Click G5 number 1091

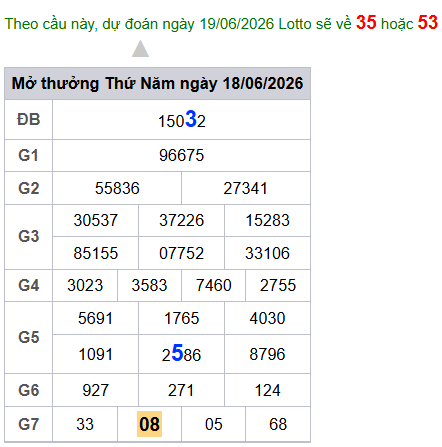[95, 354]
